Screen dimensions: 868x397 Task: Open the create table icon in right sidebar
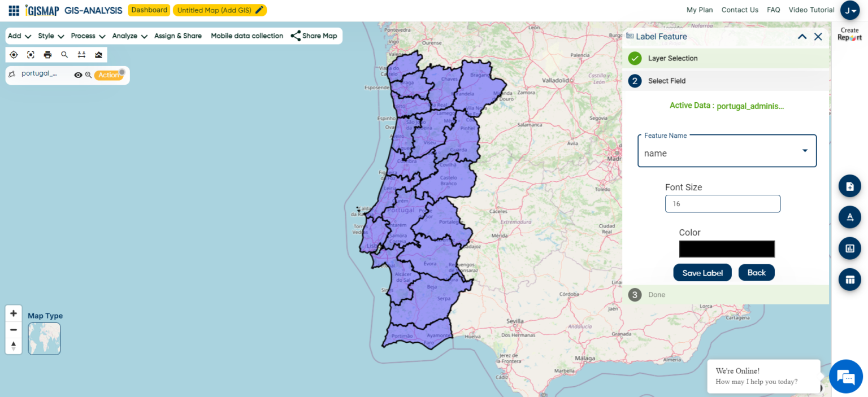(x=849, y=279)
